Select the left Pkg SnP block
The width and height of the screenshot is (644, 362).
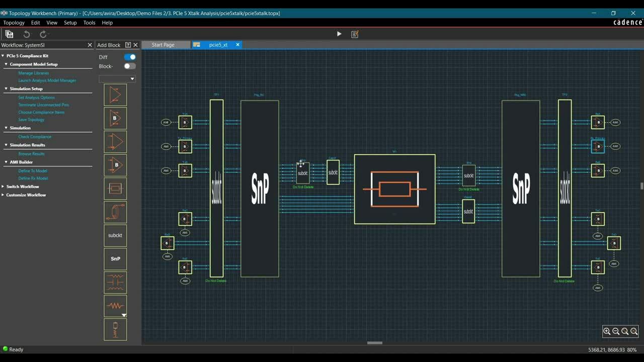tap(260, 189)
